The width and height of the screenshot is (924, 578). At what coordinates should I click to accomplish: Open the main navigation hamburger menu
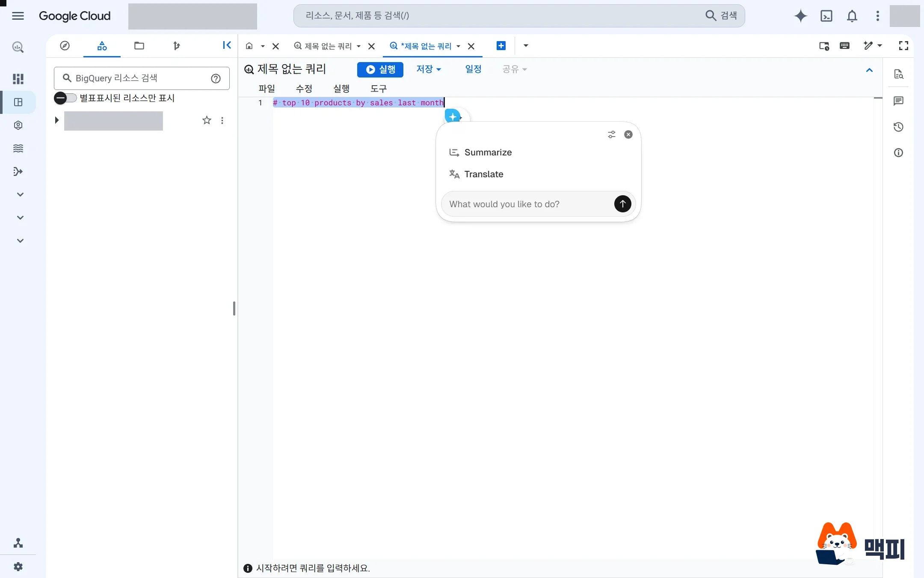pos(18,16)
